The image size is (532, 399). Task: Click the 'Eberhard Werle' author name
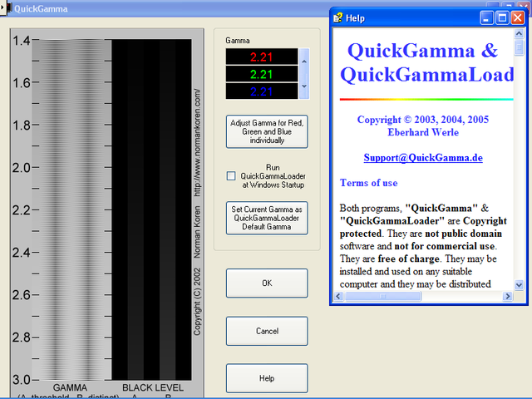click(x=423, y=132)
